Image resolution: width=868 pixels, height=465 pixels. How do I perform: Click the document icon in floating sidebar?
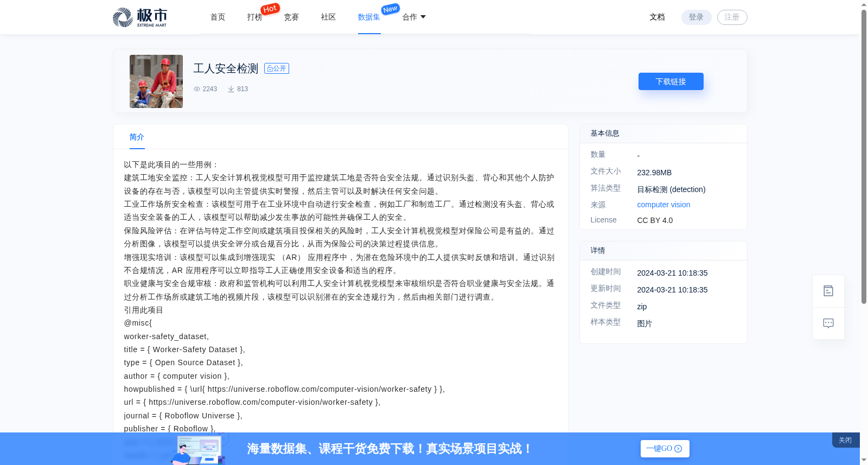coord(828,291)
